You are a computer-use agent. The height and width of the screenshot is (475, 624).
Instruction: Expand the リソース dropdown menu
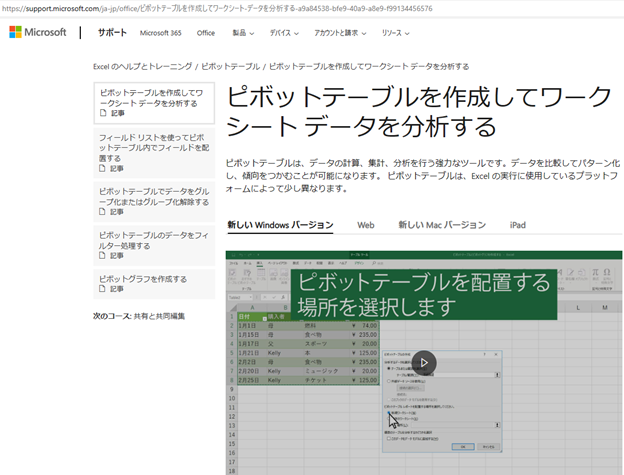pos(395,33)
